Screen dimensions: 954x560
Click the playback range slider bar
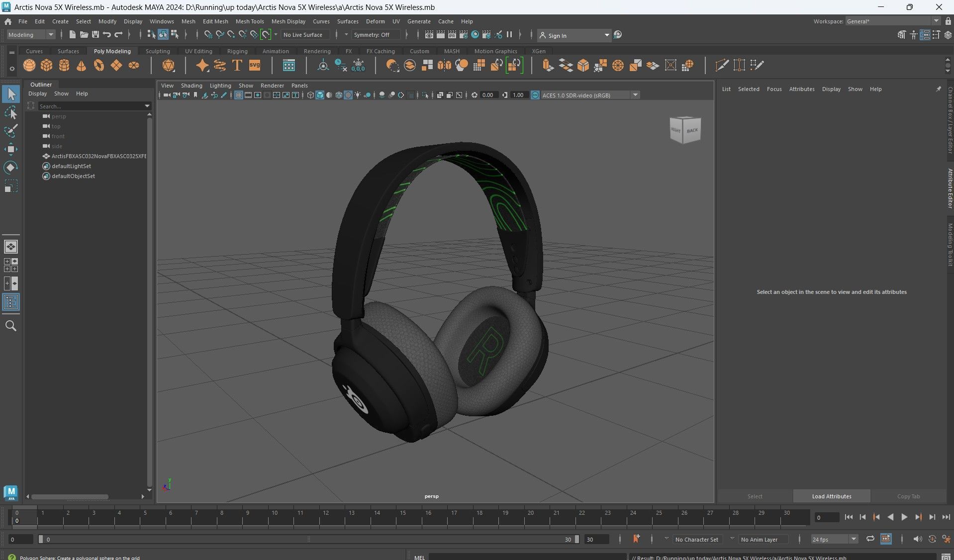tap(308, 539)
